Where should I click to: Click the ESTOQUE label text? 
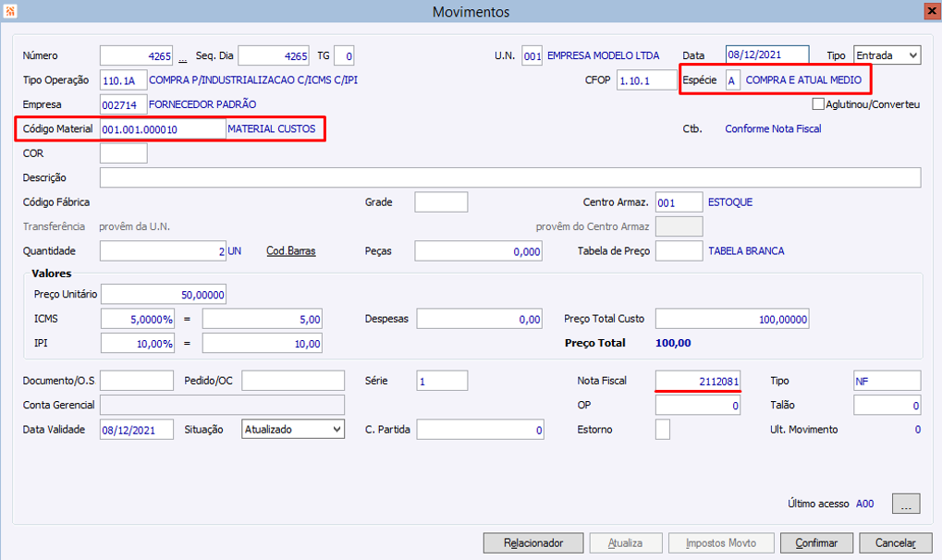click(x=730, y=201)
